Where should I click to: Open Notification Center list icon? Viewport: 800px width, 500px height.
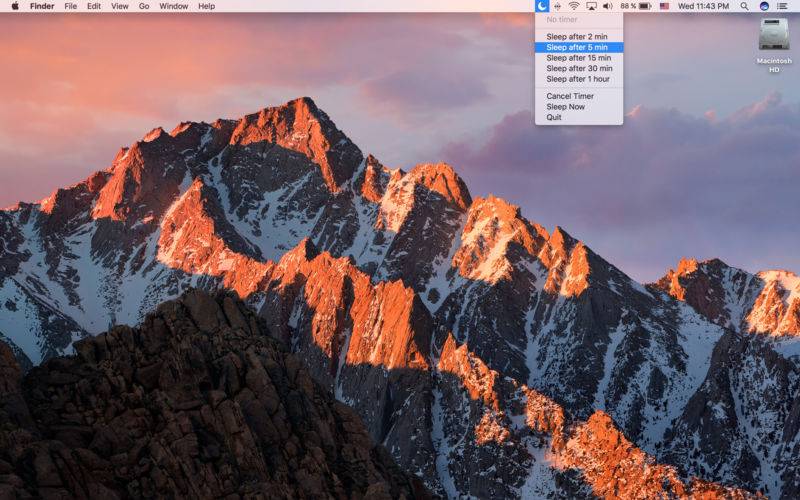[782, 6]
